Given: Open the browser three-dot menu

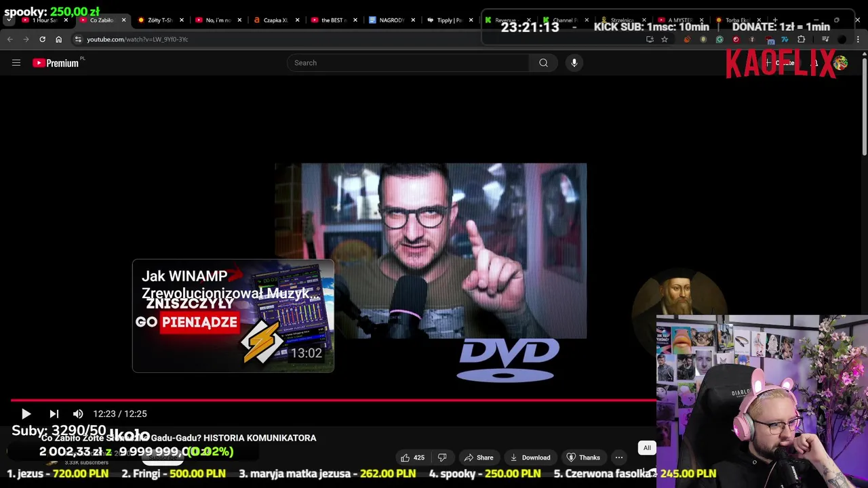Looking at the screenshot, I should [858, 39].
